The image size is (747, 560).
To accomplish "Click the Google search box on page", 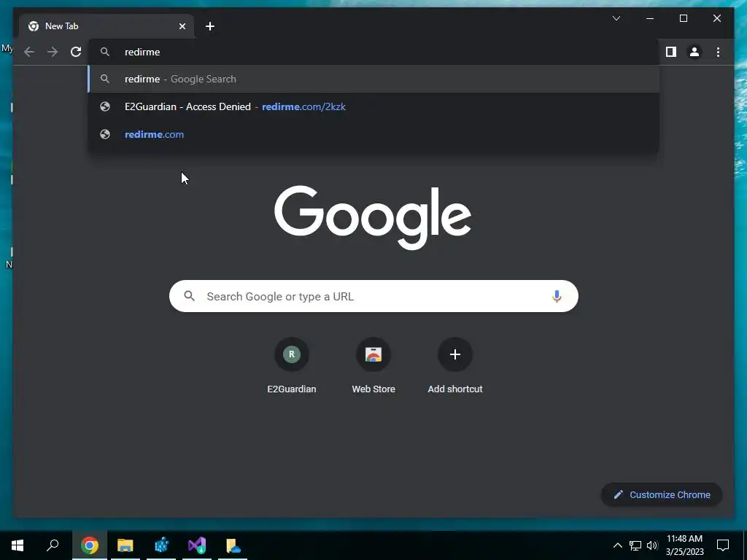I will [x=373, y=296].
